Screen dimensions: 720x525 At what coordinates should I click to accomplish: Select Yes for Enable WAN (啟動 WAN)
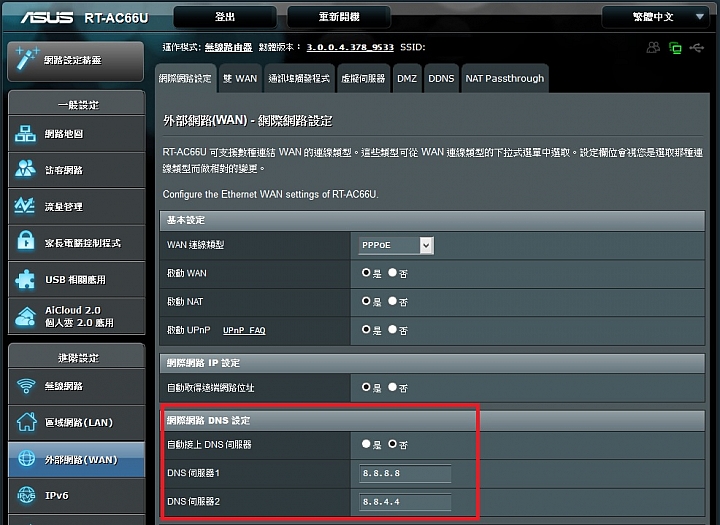(366, 273)
